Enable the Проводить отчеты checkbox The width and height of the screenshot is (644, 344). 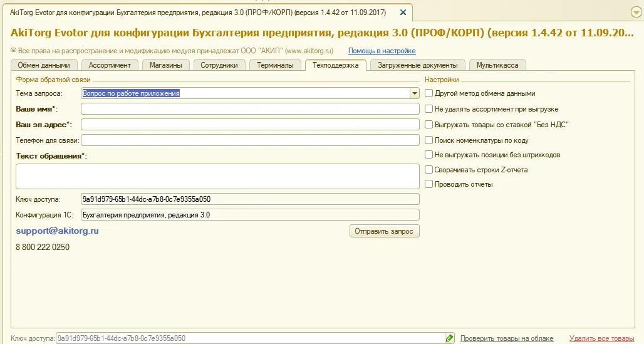tap(429, 184)
